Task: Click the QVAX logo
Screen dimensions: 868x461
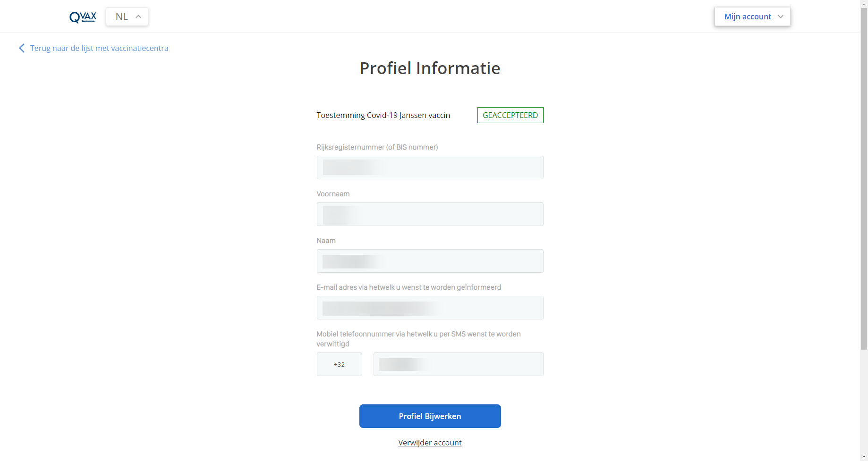Action: (x=83, y=17)
